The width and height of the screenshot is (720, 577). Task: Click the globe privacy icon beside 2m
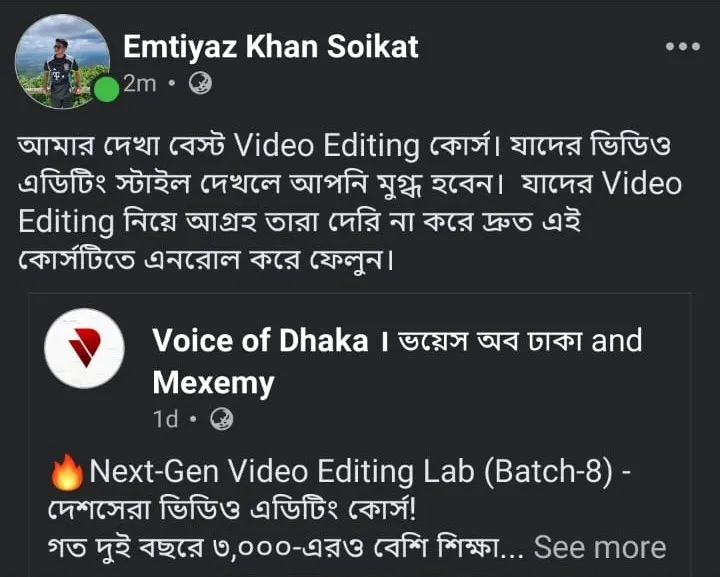tap(199, 85)
